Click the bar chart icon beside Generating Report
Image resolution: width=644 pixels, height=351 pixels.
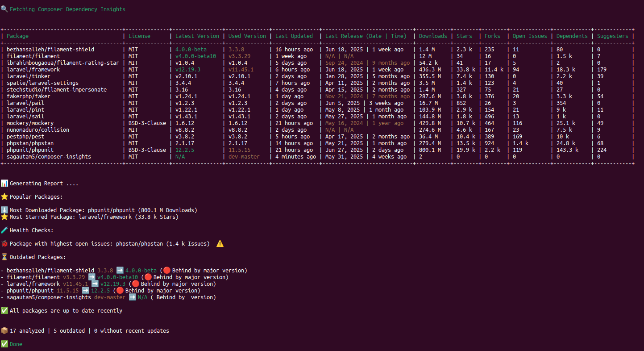click(x=4, y=184)
